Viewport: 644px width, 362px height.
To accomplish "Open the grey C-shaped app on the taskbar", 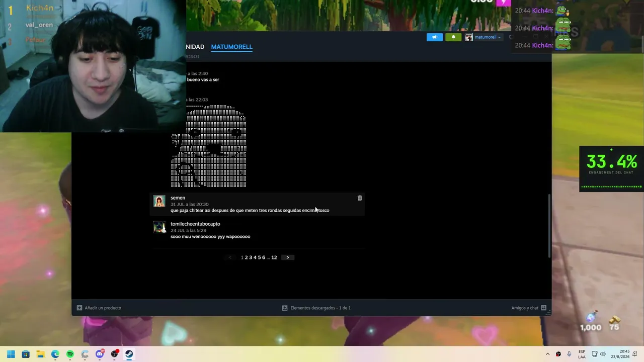I will pos(85,354).
